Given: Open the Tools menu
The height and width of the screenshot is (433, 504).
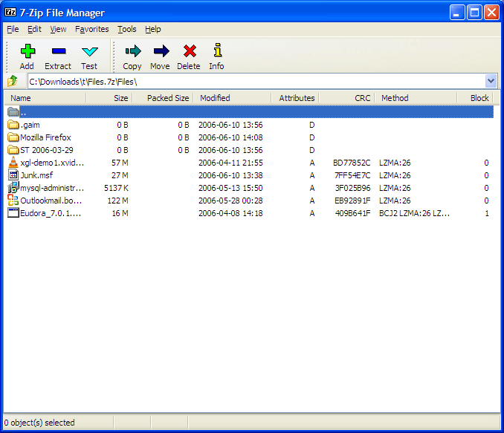Looking at the screenshot, I should (x=126, y=29).
